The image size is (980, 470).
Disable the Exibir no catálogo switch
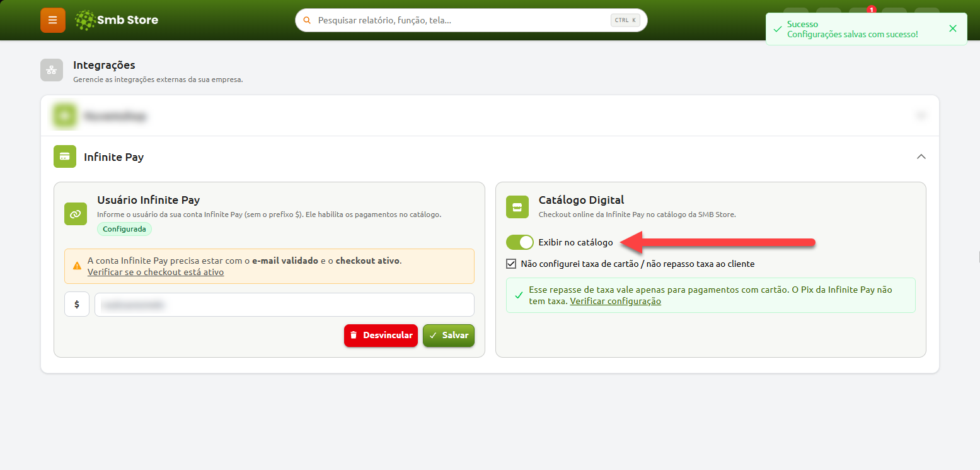coord(520,242)
